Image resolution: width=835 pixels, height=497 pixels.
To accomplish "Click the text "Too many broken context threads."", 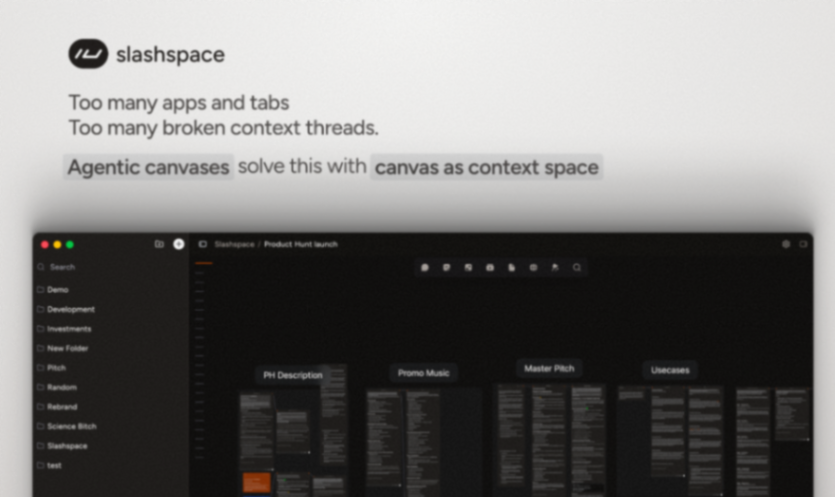I will (224, 128).
